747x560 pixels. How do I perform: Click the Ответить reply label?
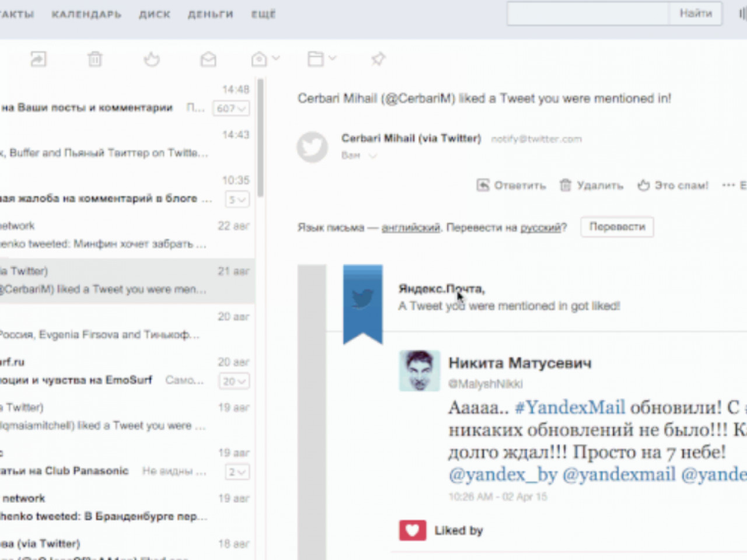(520, 185)
